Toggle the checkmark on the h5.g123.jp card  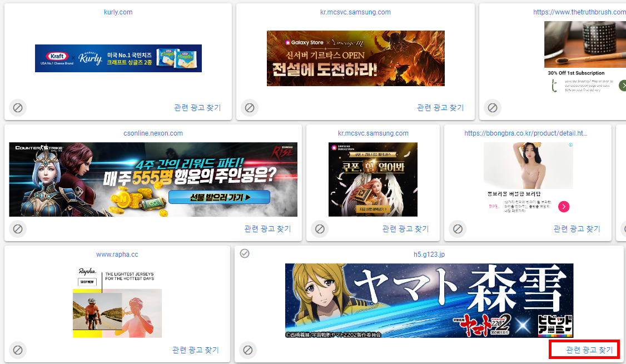(x=245, y=253)
